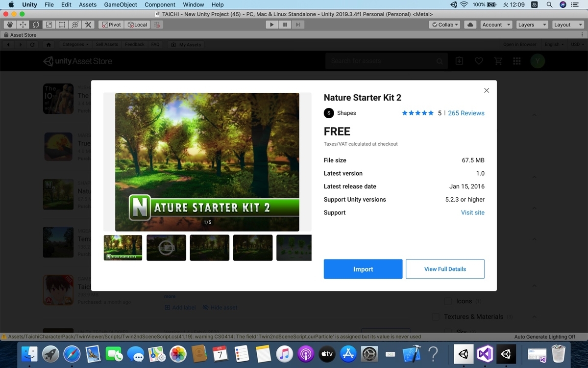Open the Window menu
588x368 pixels.
pyautogui.click(x=194, y=4)
